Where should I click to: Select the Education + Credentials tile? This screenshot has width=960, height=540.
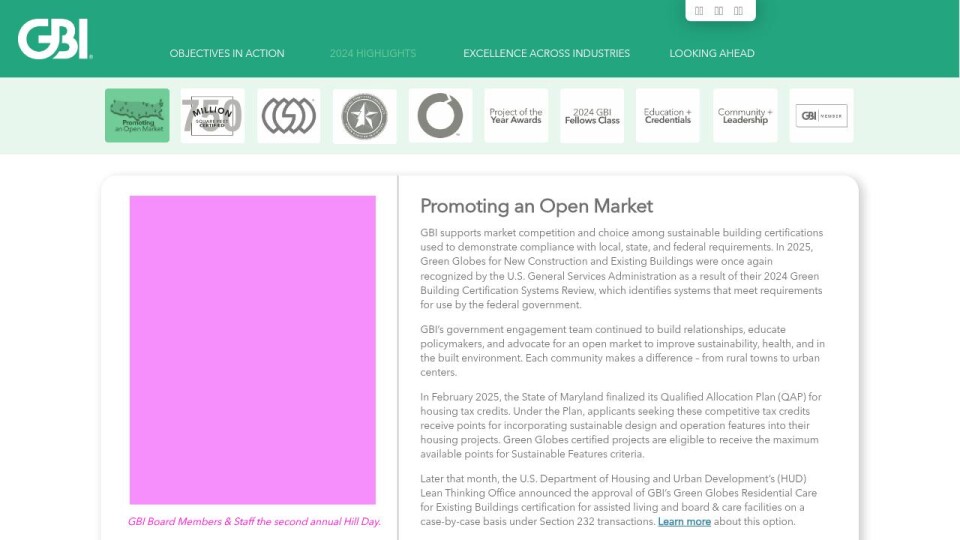click(x=668, y=116)
